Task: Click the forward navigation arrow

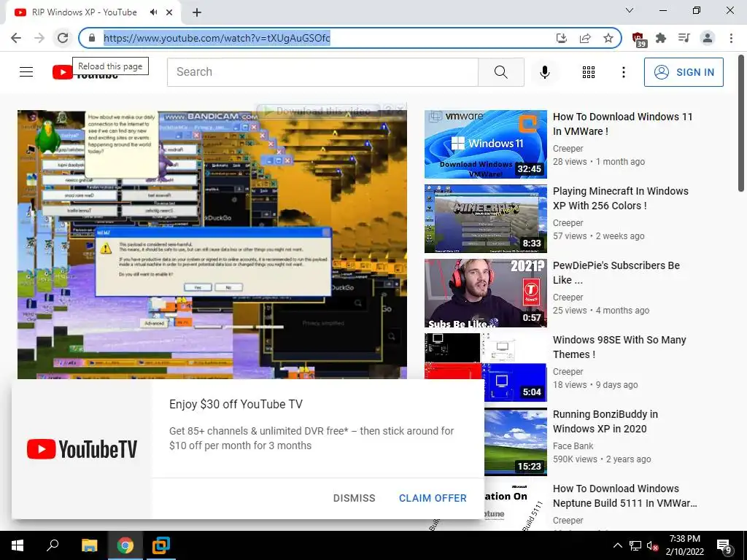Action: point(39,38)
